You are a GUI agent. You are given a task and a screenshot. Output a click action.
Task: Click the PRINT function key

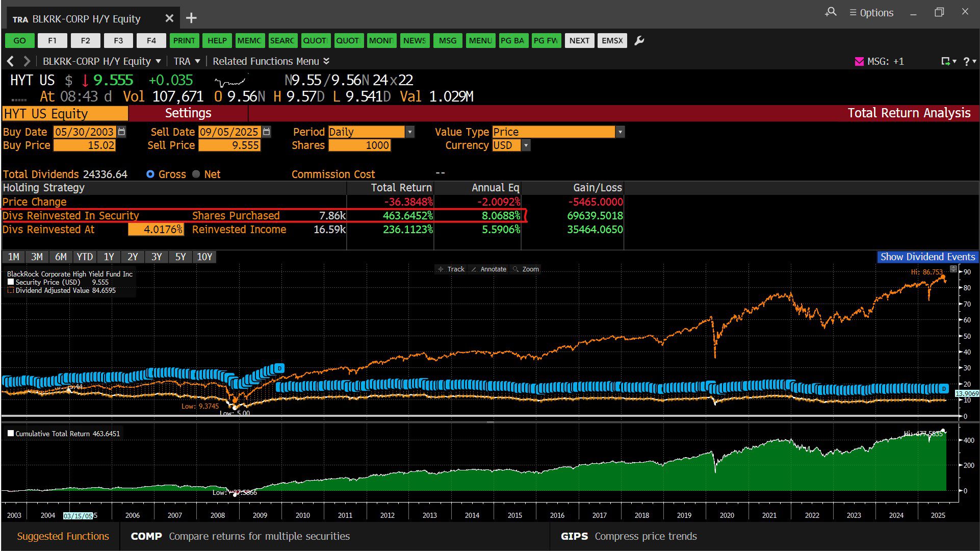click(184, 40)
